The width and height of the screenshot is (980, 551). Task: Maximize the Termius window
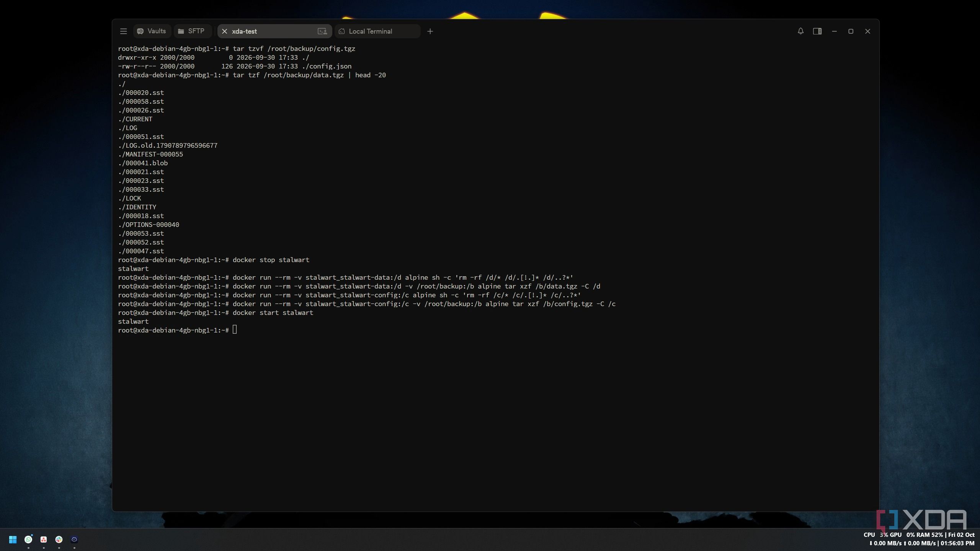click(x=851, y=31)
